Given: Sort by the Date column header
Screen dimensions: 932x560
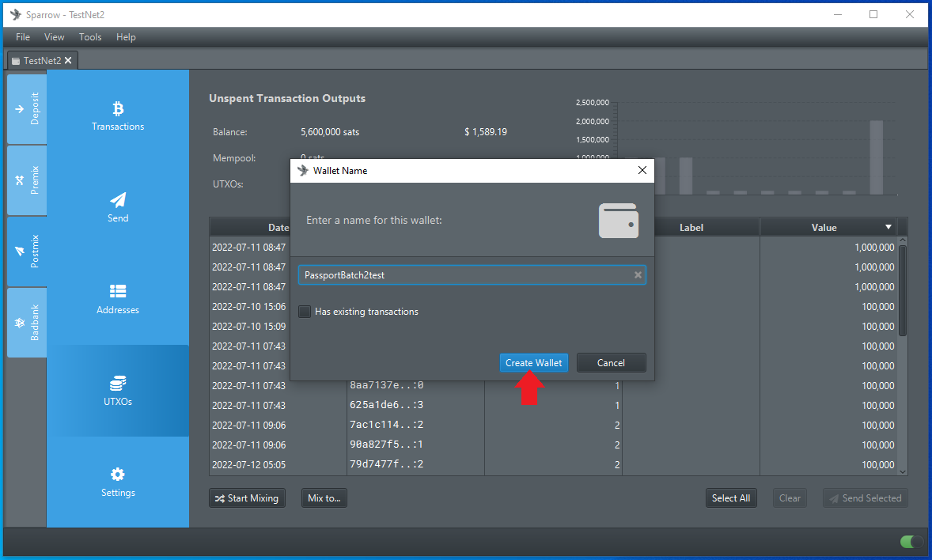Looking at the screenshot, I should (278, 227).
